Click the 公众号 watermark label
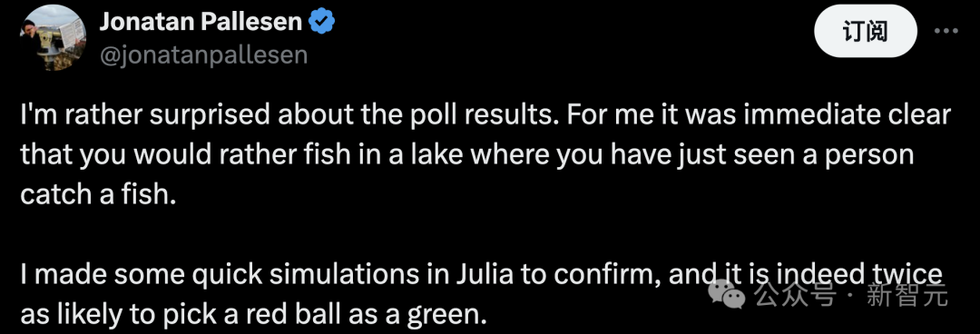This screenshot has width=980, height=334. pos(795,295)
